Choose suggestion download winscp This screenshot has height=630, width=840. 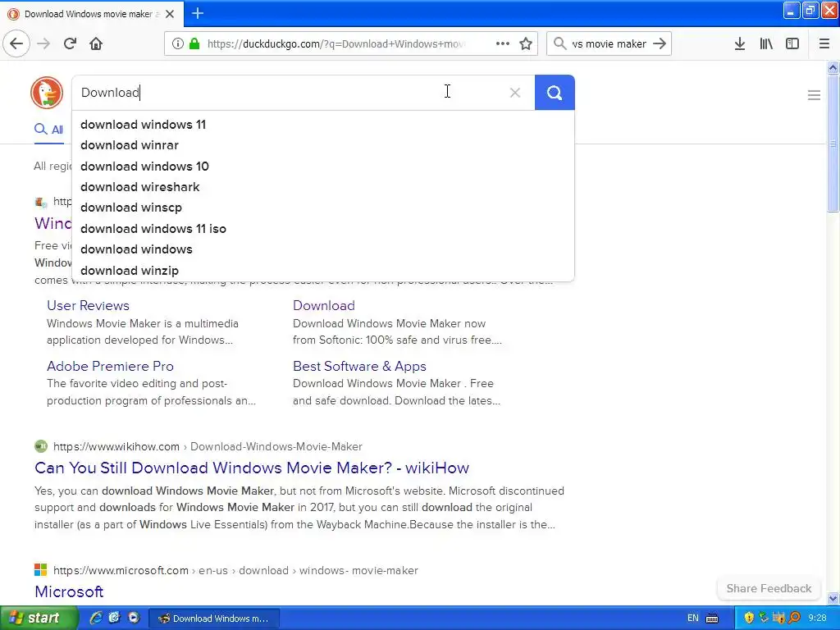pyautogui.click(x=323, y=208)
